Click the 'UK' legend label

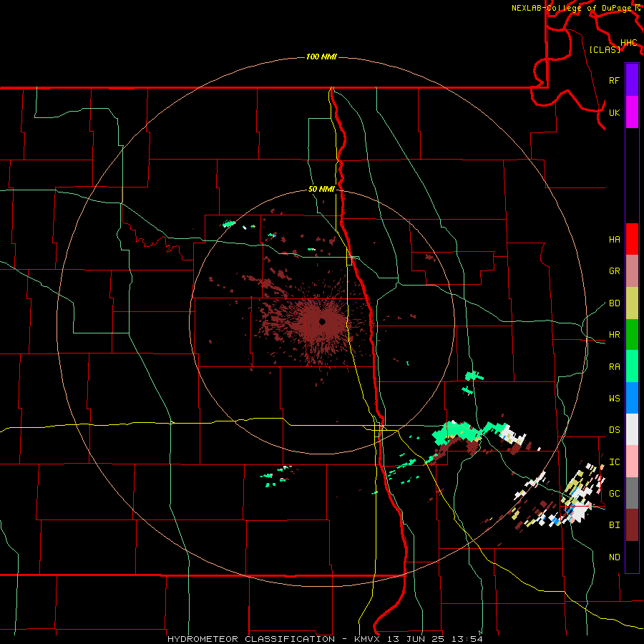pyautogui.click(x=614, y=112)
